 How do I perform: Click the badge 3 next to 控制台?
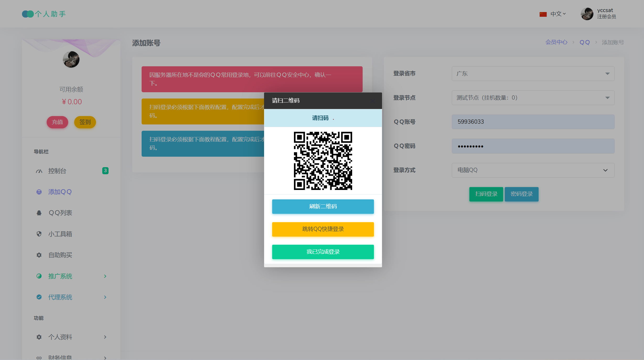pyautogui.click(x=105, y=171)
